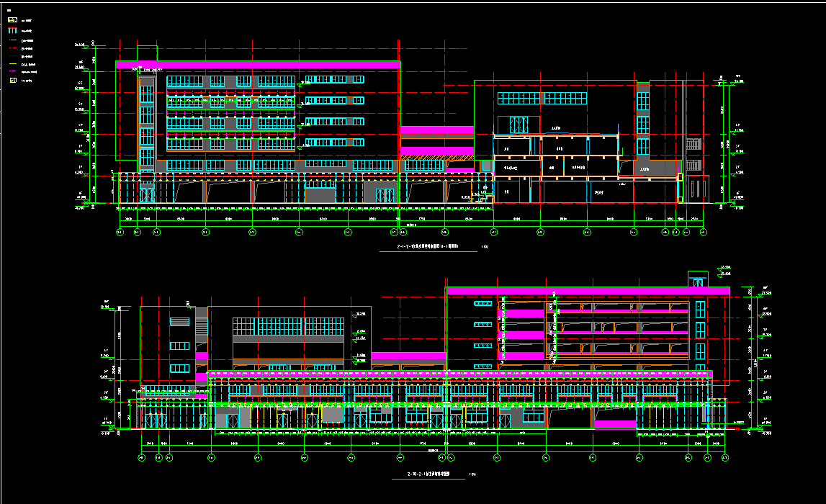
Task: Select the lower drawing's scale annotation
Action: tap(472, 475)
